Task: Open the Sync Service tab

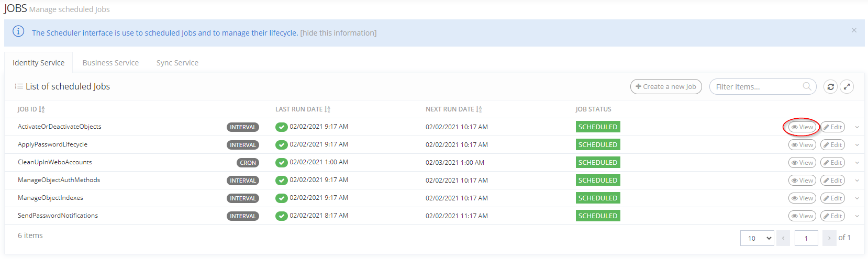Action: click(x=177, y=63)
